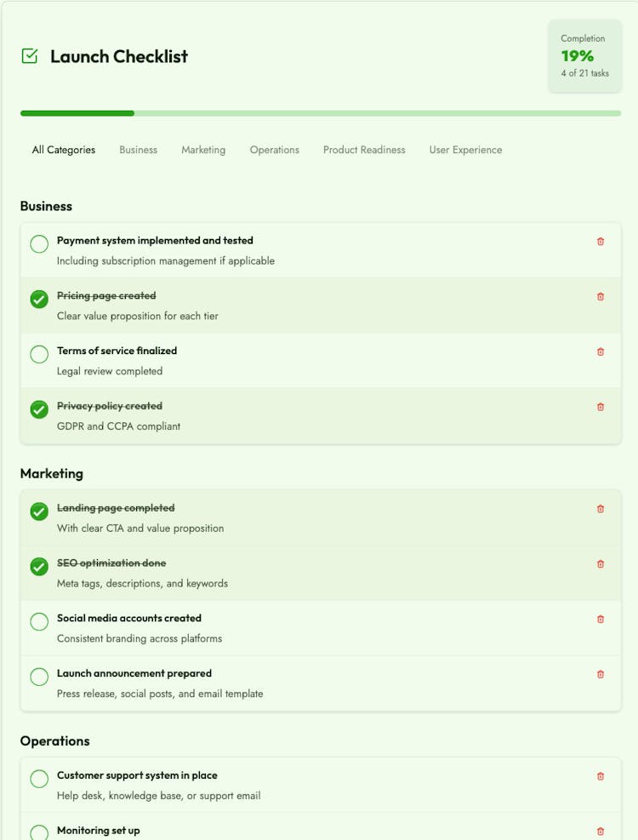The image size is (638, 840).
Task: Uncheck the SEO optimization done checkbox
Action: tap(39, 566)
